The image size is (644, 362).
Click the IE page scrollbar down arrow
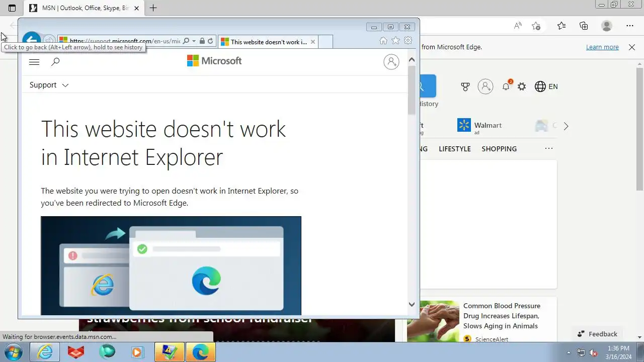[412, 304]
